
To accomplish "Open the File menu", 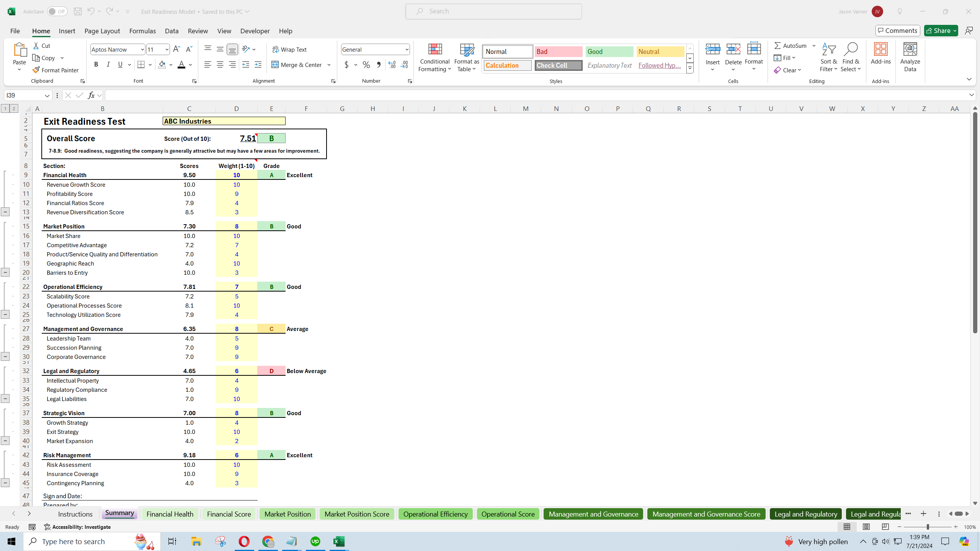I will 15,31.
